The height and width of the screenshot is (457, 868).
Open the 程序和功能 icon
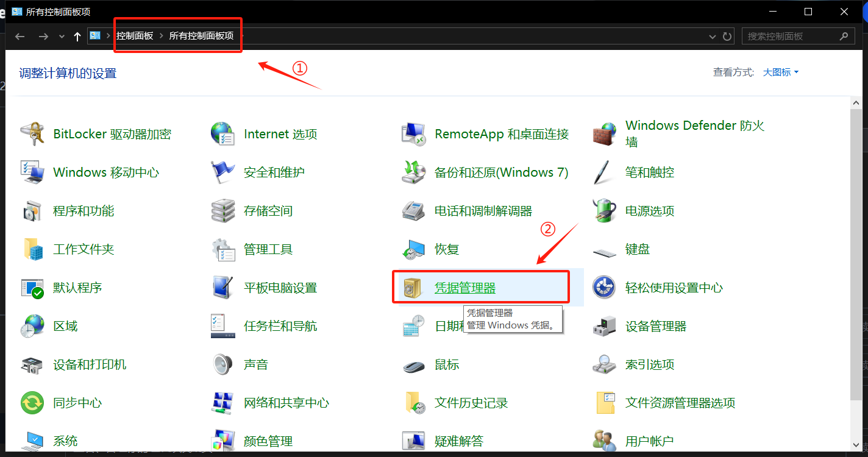coord(32,211)
